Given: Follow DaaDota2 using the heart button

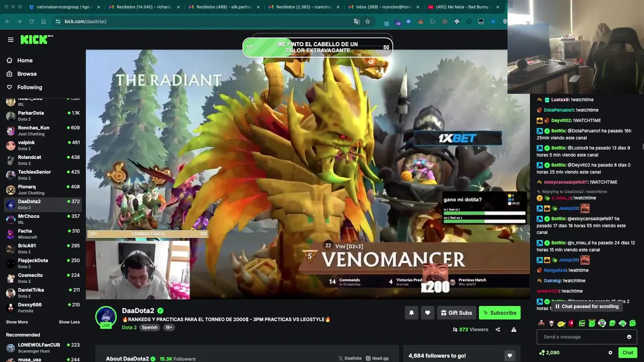Looking at the screenshot, I should tap(427, 313).
